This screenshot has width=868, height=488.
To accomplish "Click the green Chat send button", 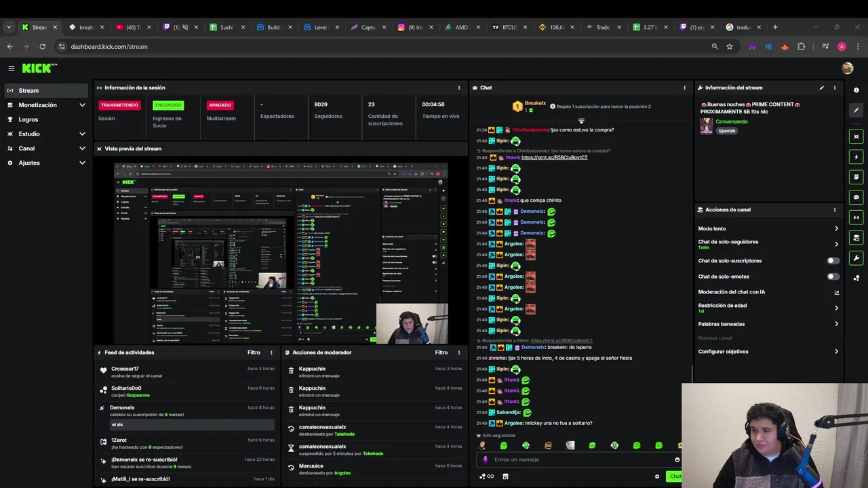I will [675, 476].
